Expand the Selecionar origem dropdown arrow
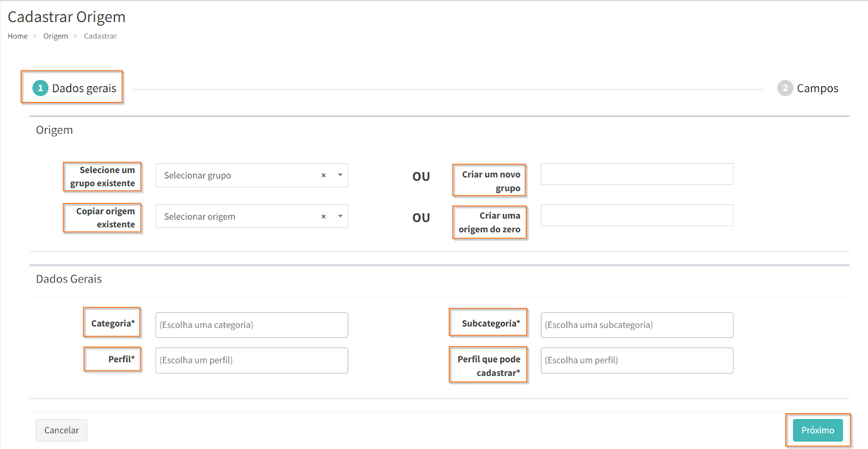 [x=340, y=216]
